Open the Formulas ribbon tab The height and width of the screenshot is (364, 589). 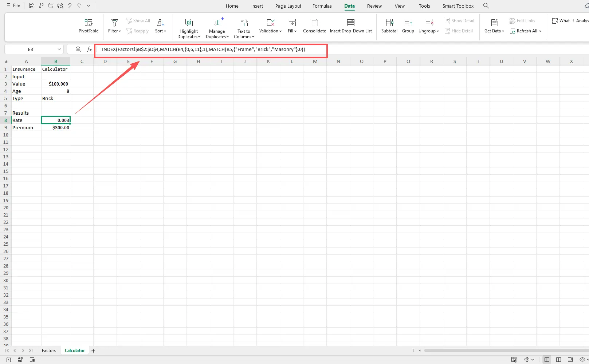tap(322, 6)
